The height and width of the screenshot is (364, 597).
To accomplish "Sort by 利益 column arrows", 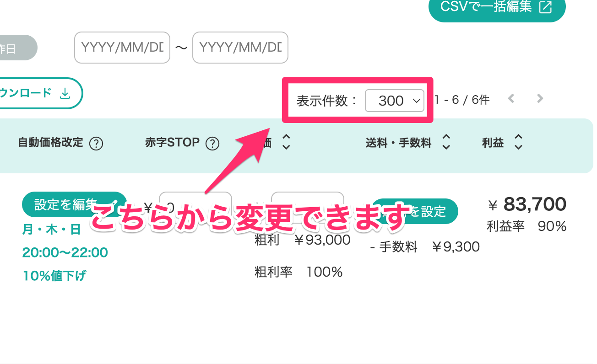I will click(x=518, y=142).
